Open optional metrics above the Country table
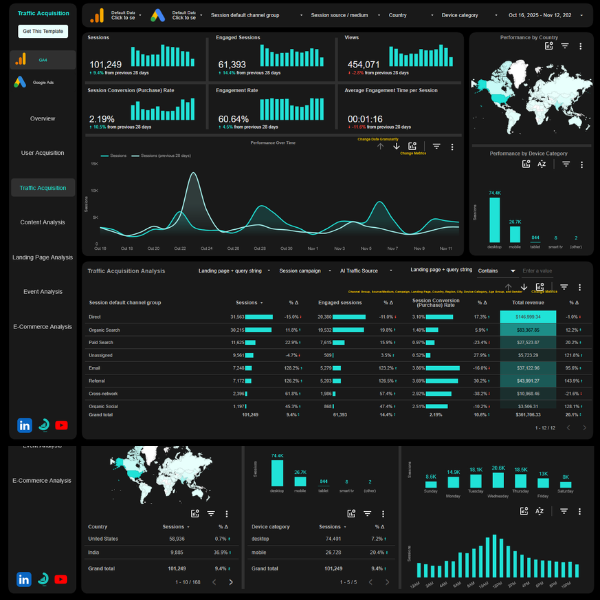 tap(195, 514)
